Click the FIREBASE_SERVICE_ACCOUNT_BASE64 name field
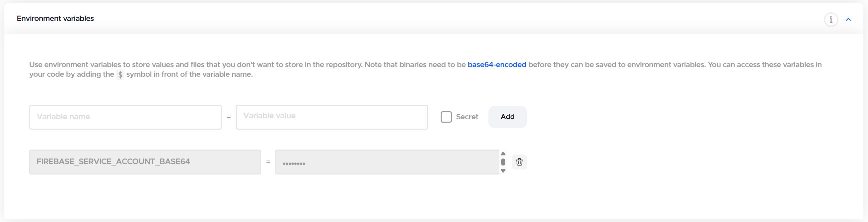 pyautogui.click(x=145, y=162)
